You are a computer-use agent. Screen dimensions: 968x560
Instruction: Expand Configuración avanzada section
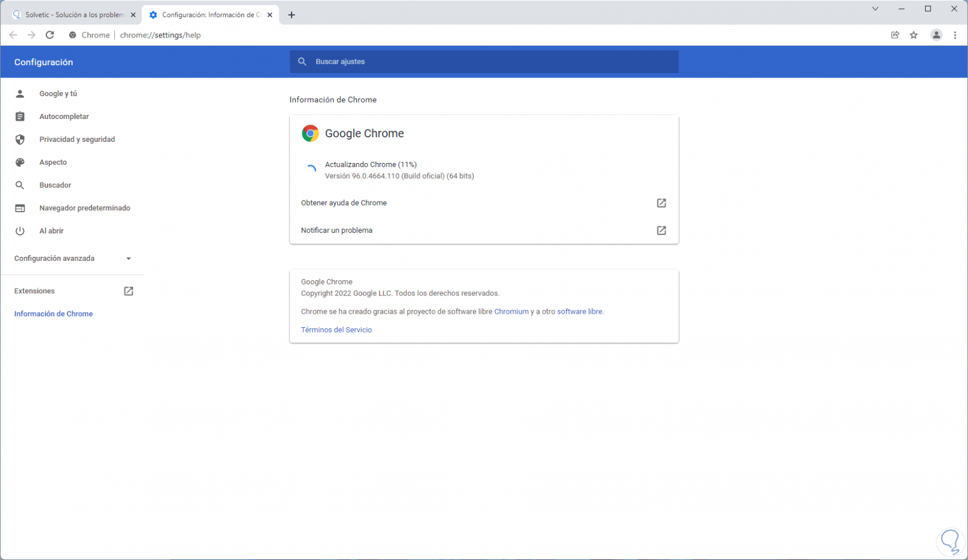(x=72, y=259)
